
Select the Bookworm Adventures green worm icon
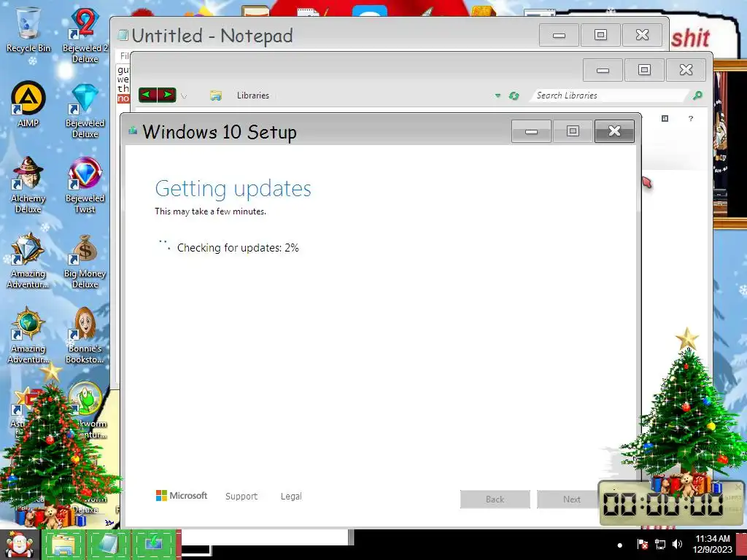point(85,399)
